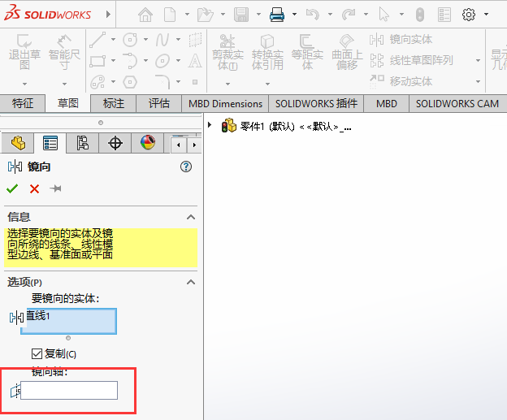507x420 pixels.
Task: Toggle the 复制(C) checkbox
Action: pos(37,353)
